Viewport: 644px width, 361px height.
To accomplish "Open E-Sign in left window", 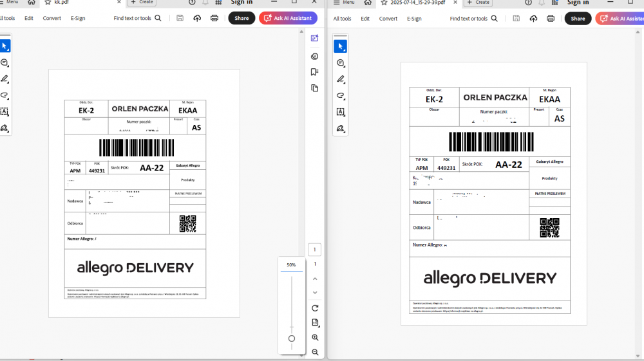I will coord(78,18).
